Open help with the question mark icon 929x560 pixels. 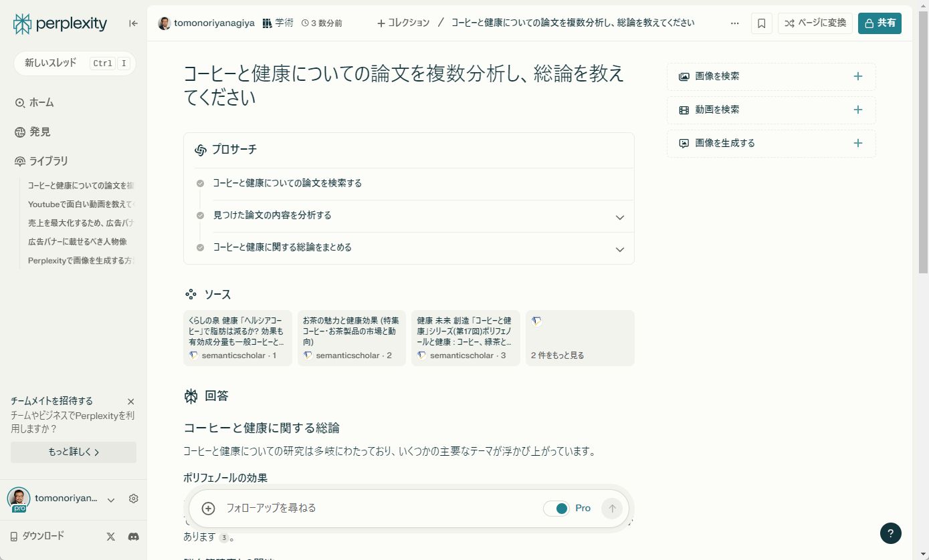tap(890, 533)
